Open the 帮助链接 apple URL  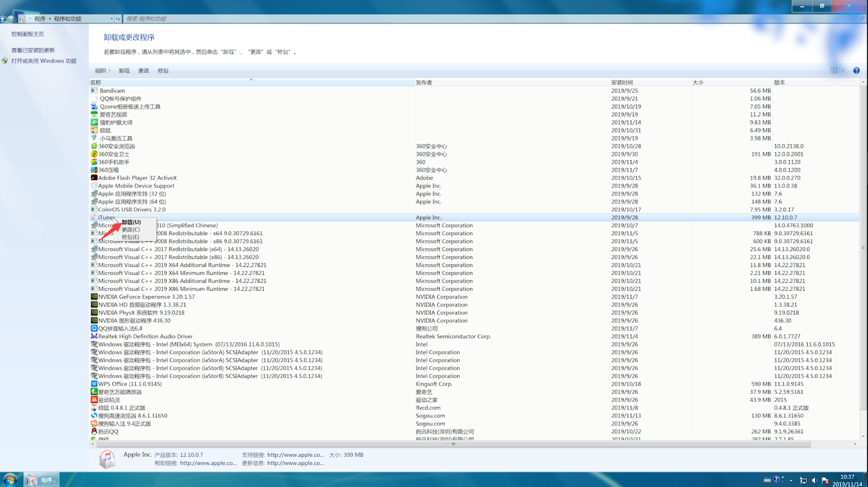(208, 463)
